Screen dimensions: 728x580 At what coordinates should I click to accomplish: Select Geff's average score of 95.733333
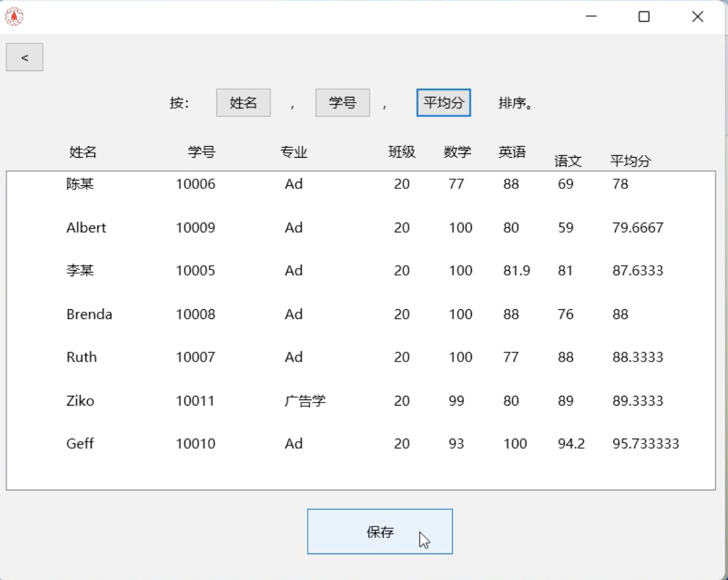coord(645,443)
